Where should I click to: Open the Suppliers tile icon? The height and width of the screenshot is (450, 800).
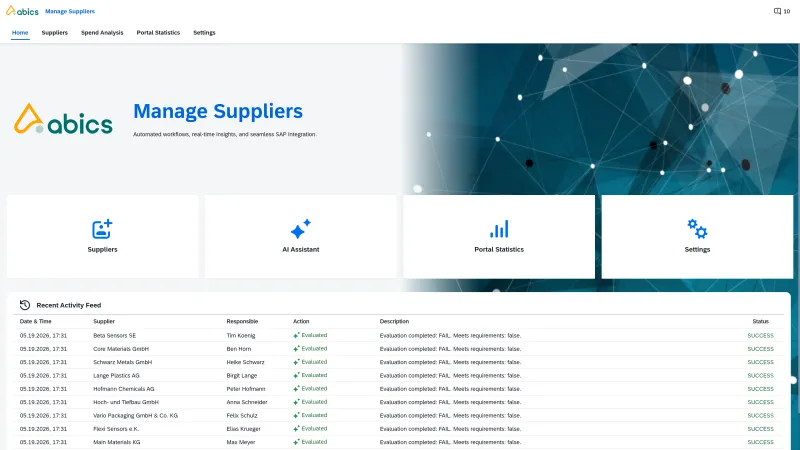[x=102, y=229]
